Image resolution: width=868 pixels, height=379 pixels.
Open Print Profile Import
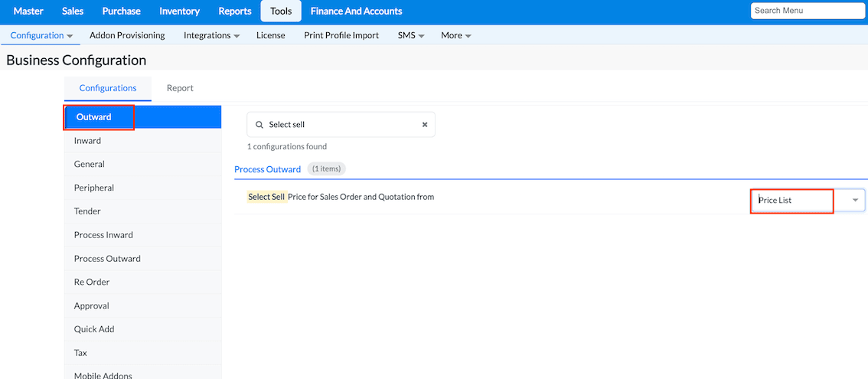click(x=341, y=35)
